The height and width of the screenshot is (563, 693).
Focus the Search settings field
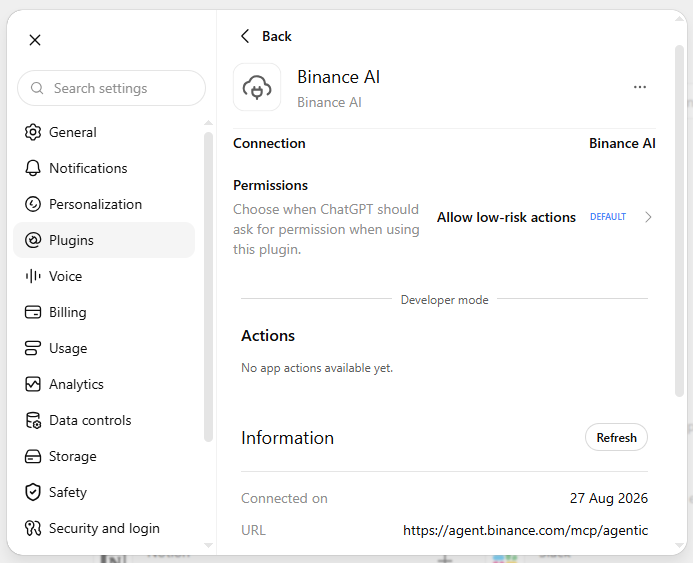tap(111, 88)
